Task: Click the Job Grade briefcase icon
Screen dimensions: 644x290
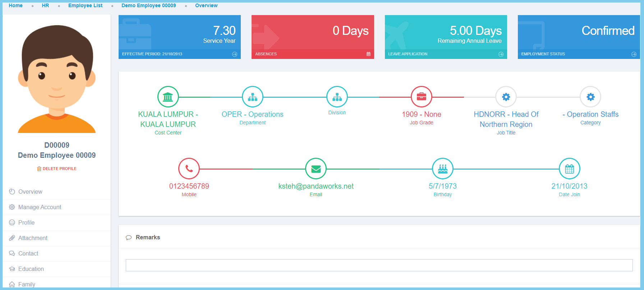Action: [x=421, y=97]
